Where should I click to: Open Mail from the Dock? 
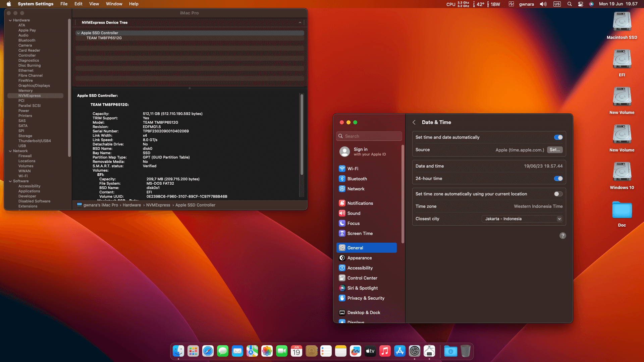coord(237,351)
